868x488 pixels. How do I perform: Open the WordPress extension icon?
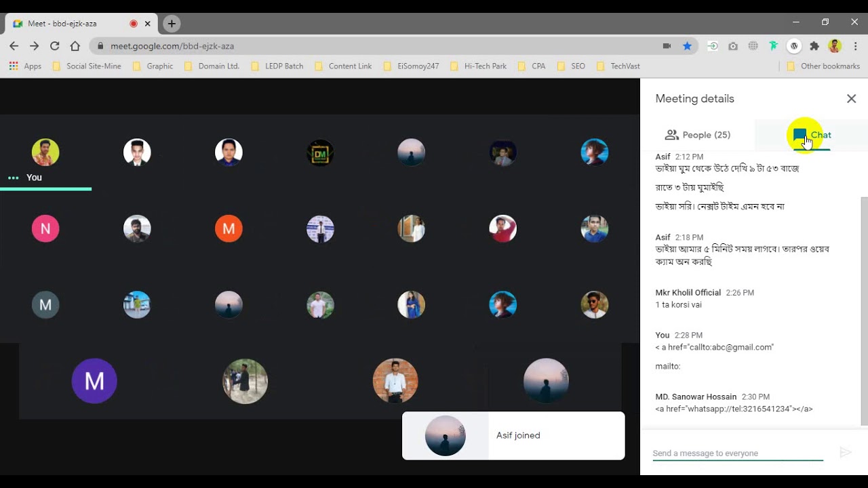tap(794, 46)
